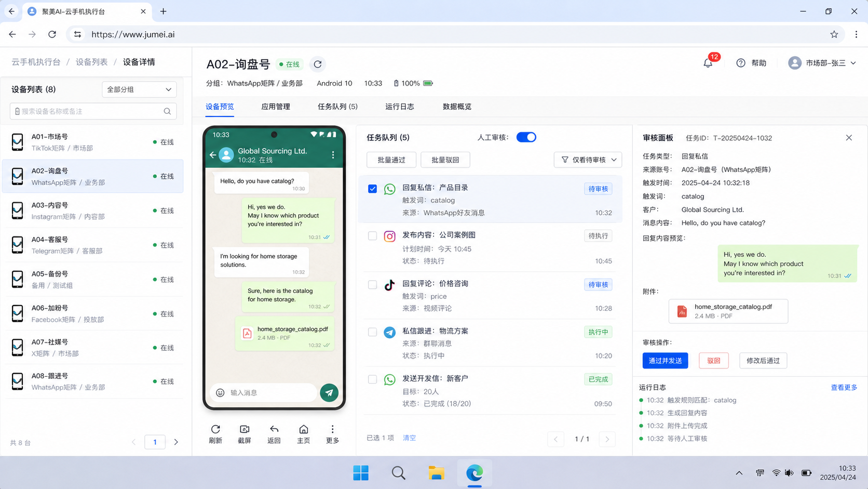Expand the 全部分组 group dropdown
The height and width of the screenshot is (489, 868).
[139, 89]
